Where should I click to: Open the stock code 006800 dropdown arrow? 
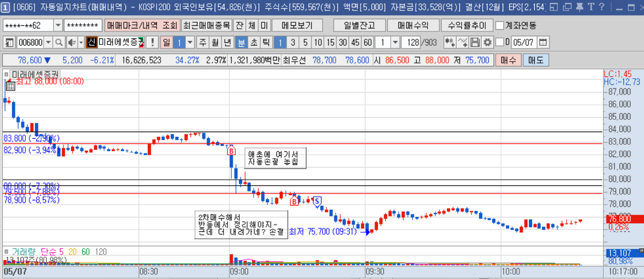(x=48, y=42)
